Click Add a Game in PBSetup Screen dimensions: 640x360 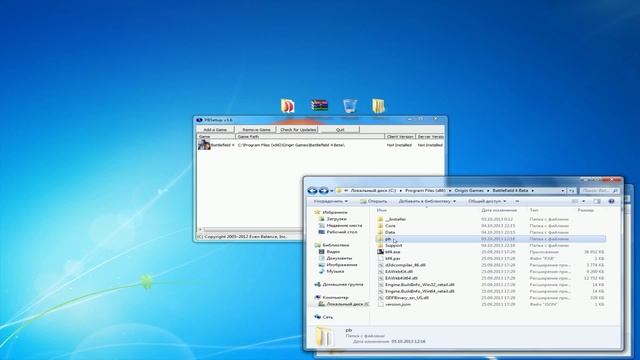point(215,129)
